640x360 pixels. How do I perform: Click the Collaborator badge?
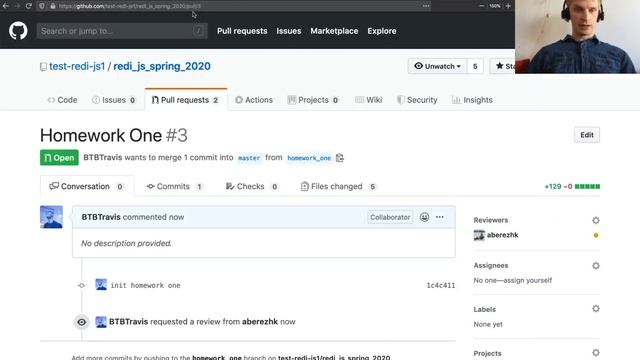[390, 217]
